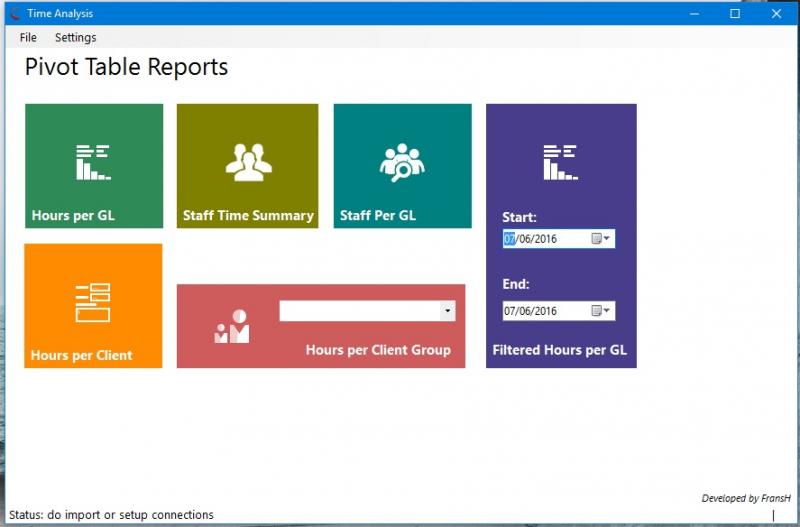Click the people chart icon in the red tile
Viewport: 800px width, 527px height.
[232, 326]
